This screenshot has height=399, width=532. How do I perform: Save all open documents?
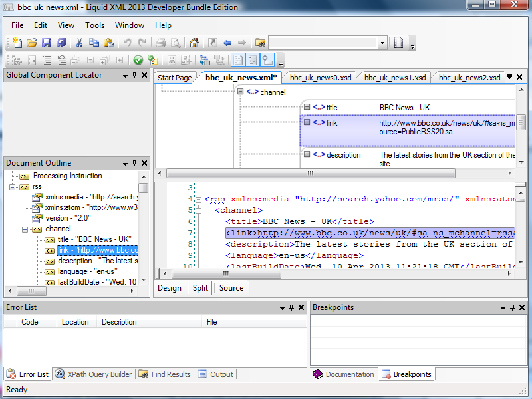(61, 43)
